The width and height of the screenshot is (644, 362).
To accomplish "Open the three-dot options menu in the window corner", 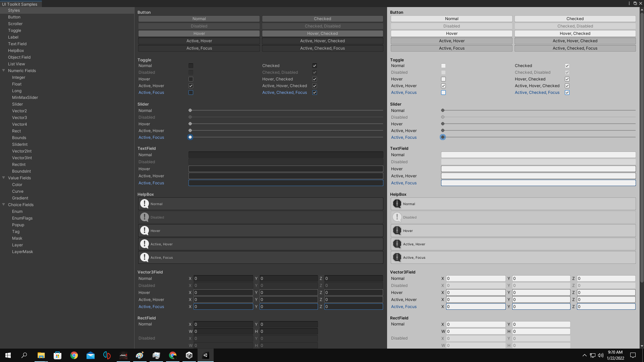I will tap(629, 3).
